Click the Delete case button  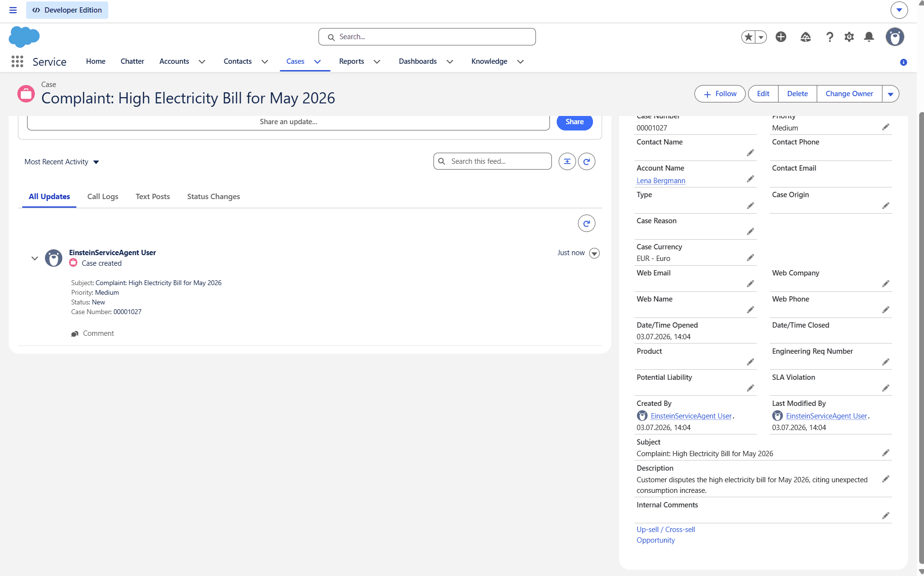[797, 94]
